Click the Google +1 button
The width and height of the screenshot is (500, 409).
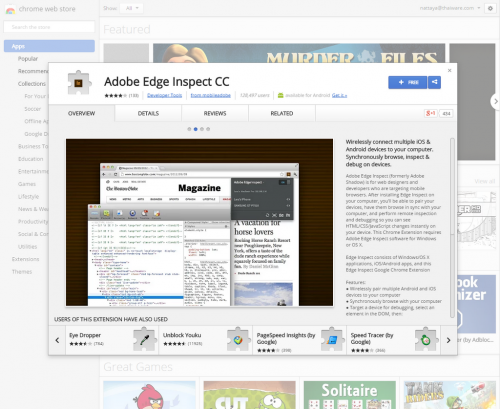[x=430, y=113]
